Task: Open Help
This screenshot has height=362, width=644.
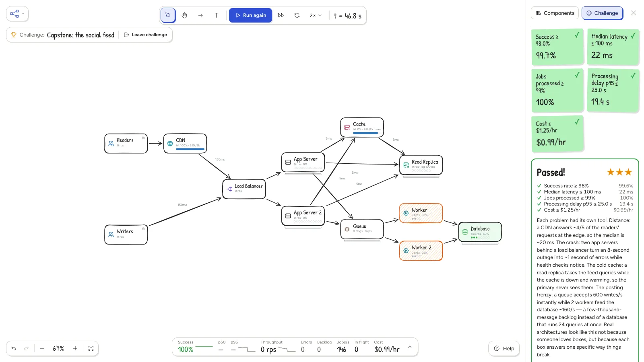Action: (x=504, y=348)
